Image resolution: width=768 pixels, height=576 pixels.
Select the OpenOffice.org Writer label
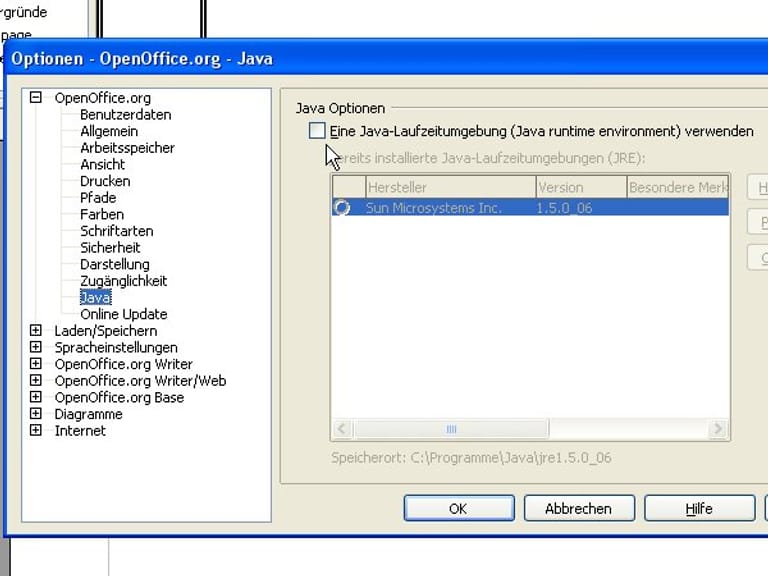coord(123,364)
